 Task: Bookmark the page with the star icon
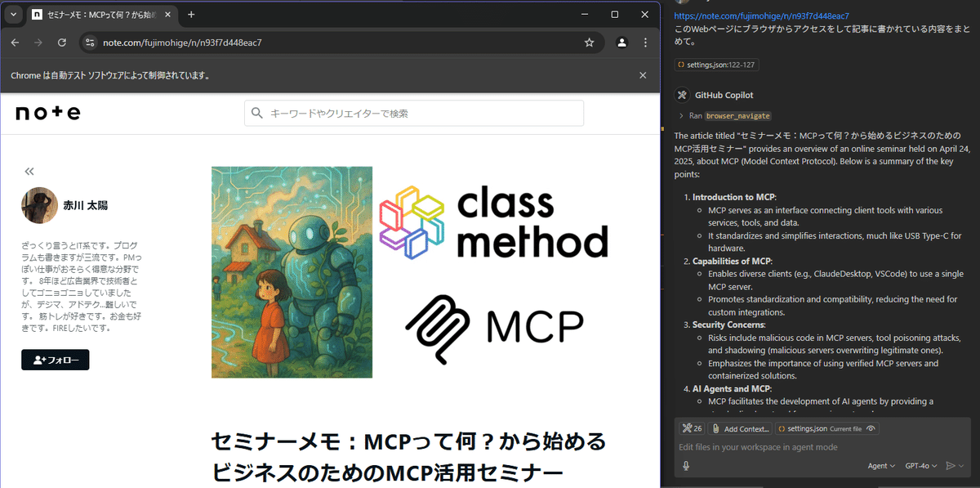coord(590,41)
